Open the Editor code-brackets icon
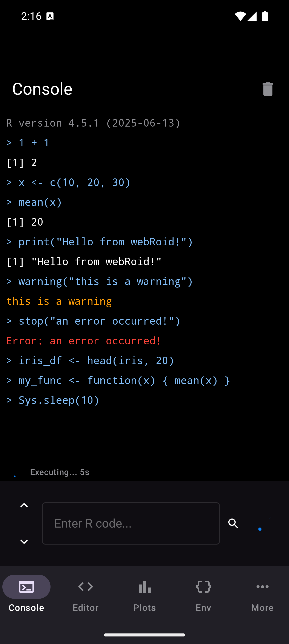 click(x=85, y=587)
